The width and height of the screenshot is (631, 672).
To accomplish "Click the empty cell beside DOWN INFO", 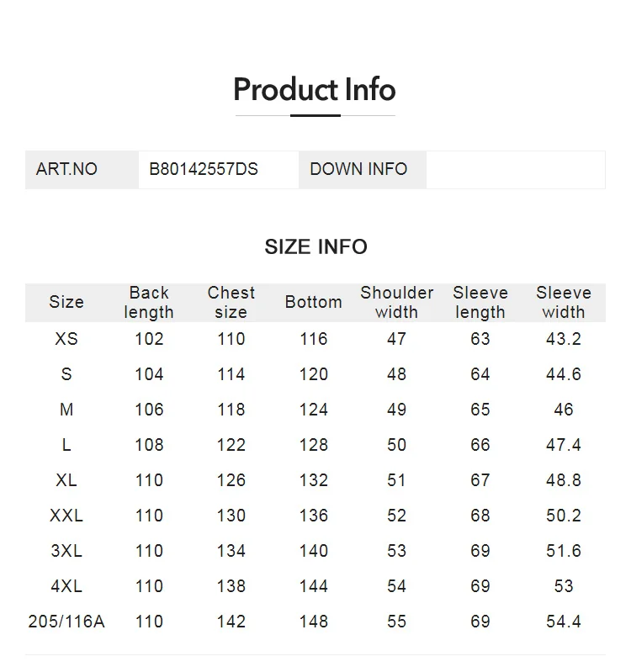I will pos(515,169).
